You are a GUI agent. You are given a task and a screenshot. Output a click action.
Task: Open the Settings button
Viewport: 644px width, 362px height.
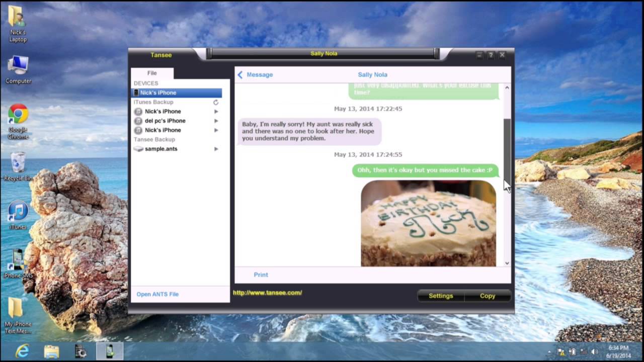click(x=441, y=296)
